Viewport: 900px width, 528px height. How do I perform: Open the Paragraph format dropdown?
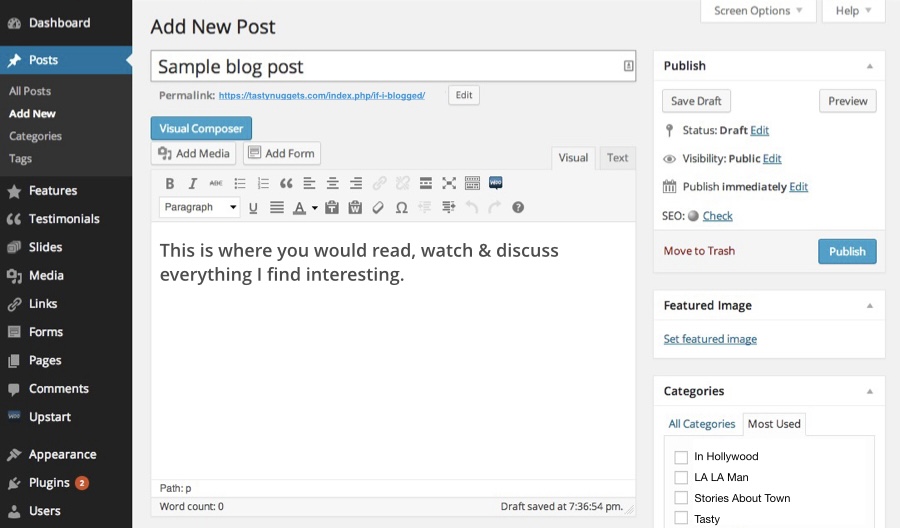tap(199, 207)
